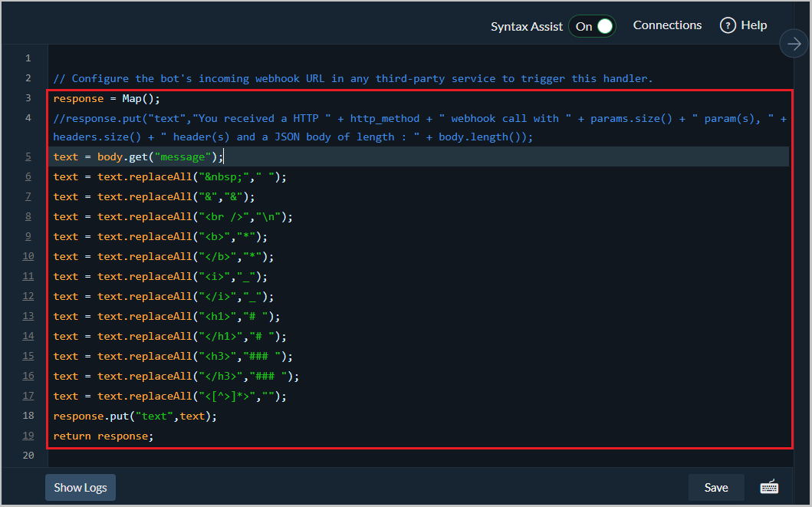Image resolution: width=812 pixels, height=507 pixels.
Task: Open the Connections menu item
Action: pyautogui.click(x=667, y=25)
